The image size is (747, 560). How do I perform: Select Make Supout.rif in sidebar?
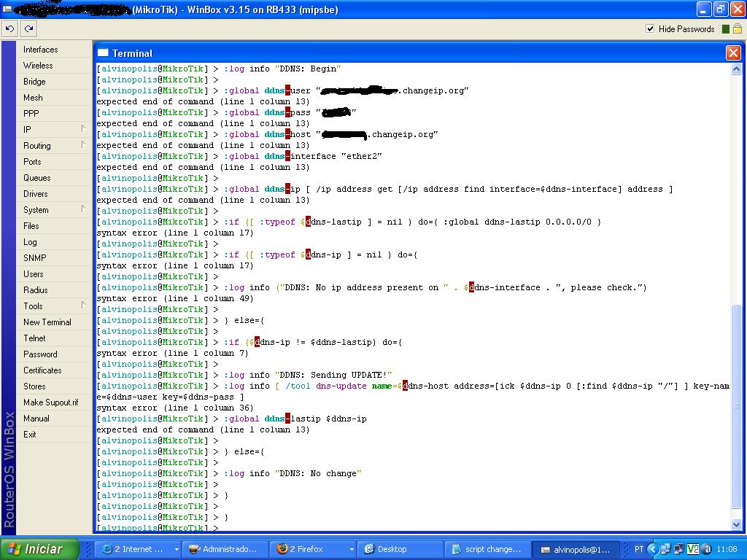[54, 402]
